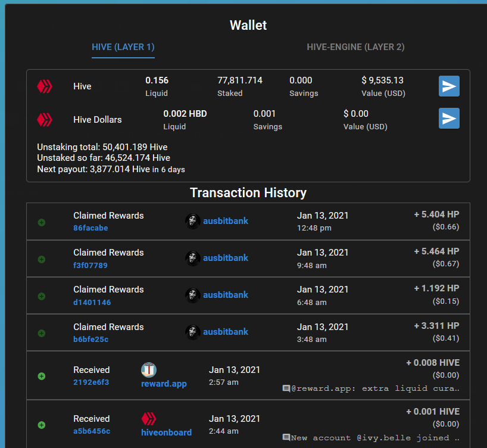Switch to the HIVE (LAYER 1) tab

coord(123,47)
